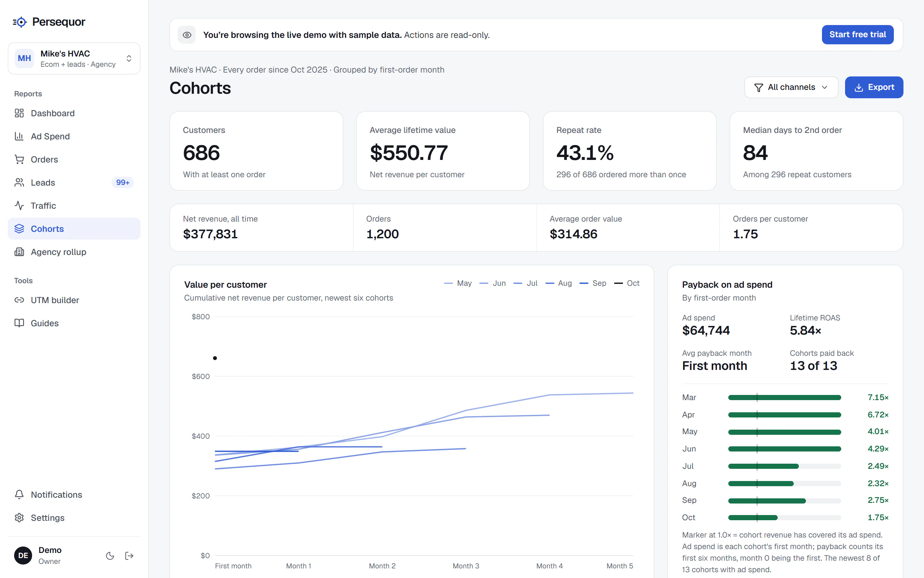The height and width of the screenshot is (578, 924).
Task: Select the Cohorts layers icon
Action: coord(19,229)
